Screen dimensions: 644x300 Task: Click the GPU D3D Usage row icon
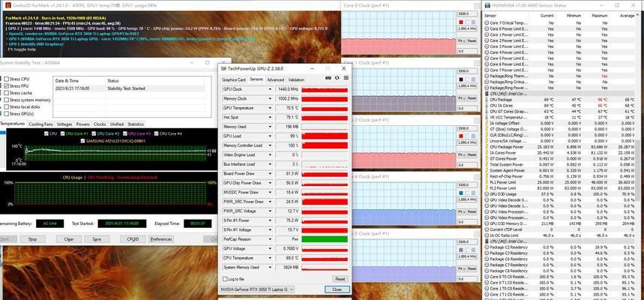click(x=487, y=194)
